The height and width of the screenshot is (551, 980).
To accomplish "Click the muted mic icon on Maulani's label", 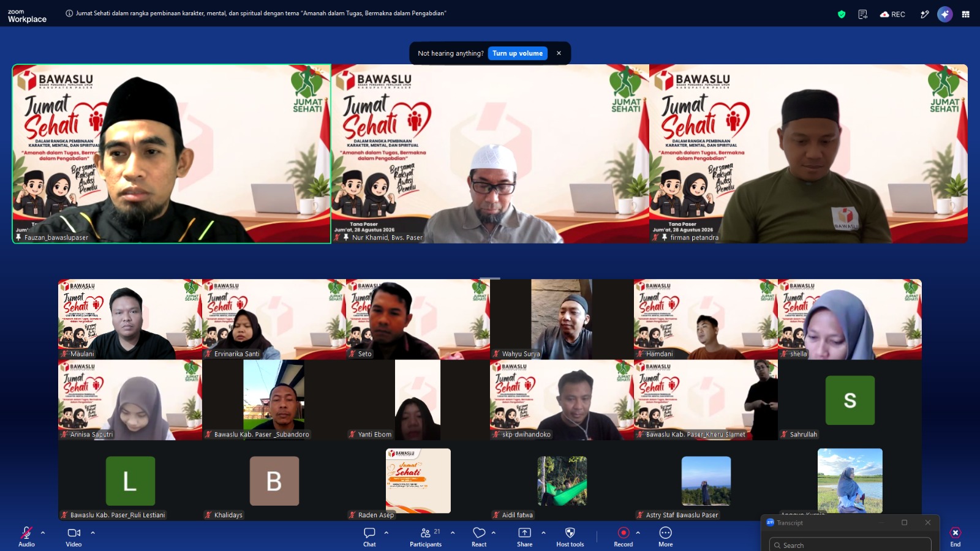I will tap(64, 354).
